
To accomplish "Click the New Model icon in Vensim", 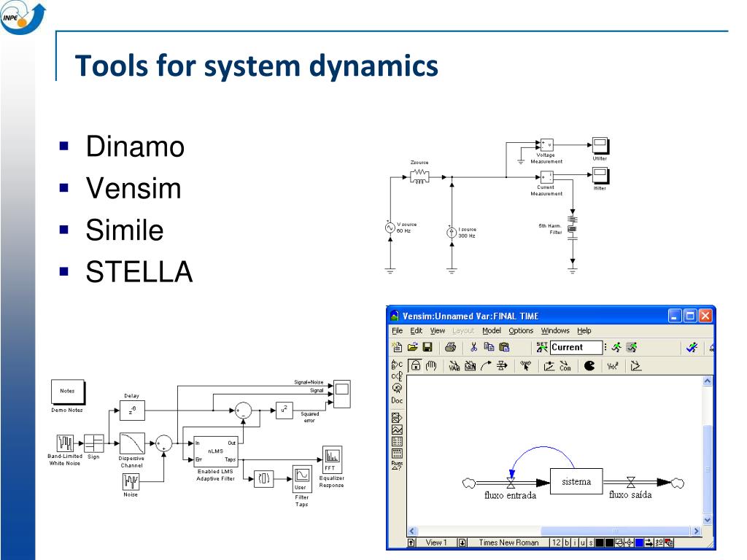I will point(397,347).
